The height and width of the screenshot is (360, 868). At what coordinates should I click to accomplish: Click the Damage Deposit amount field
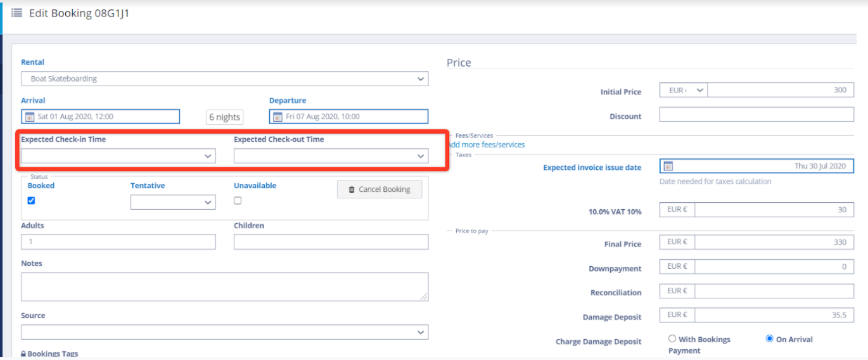(x=774, y=315)
